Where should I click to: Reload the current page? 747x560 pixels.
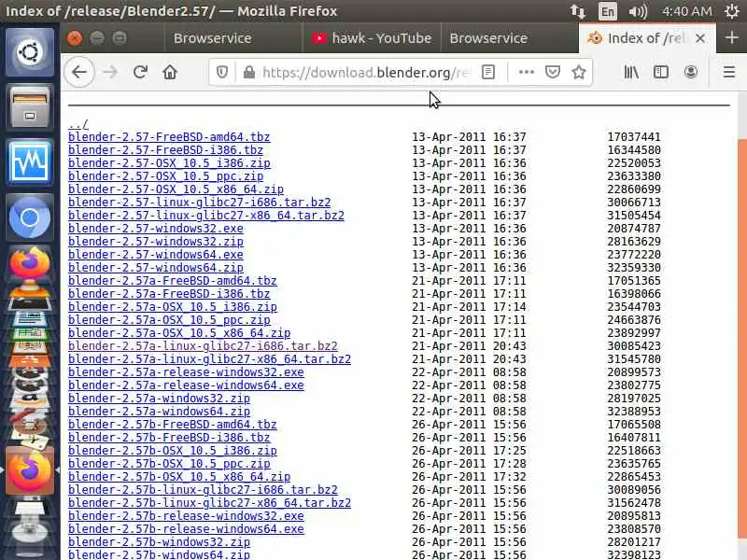(x=140, y=73)
